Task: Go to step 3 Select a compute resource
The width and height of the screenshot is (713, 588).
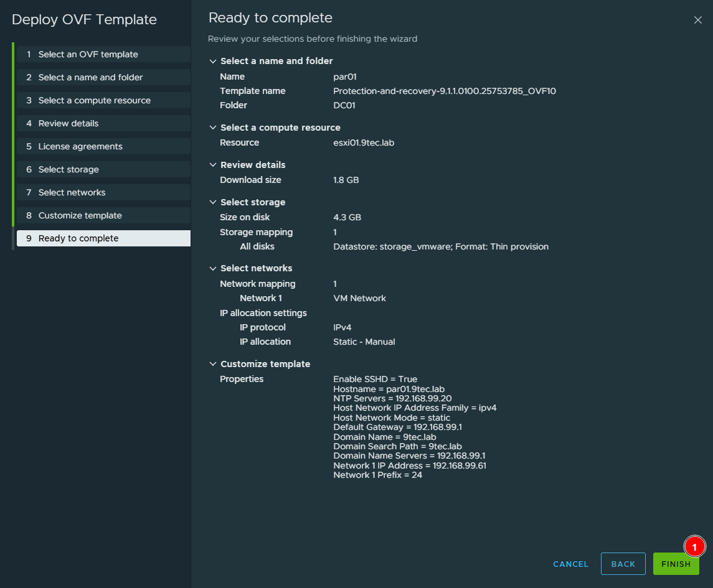Action: coord(103,100)
